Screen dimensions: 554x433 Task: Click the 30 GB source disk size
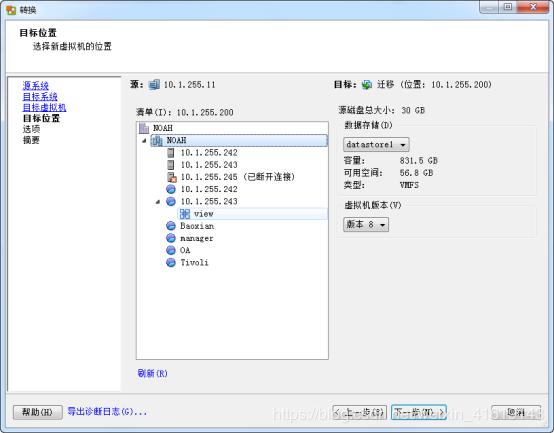pyautogui.click(x=413, y=111)
